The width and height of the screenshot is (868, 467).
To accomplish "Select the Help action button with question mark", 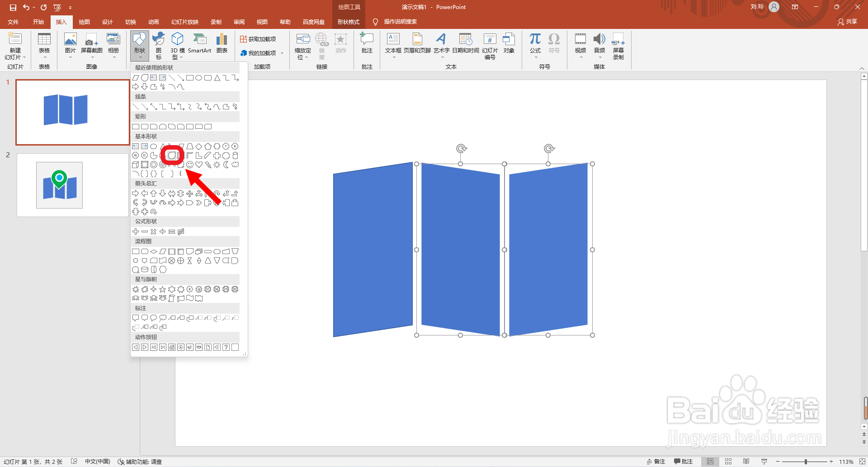I will 226,347.
